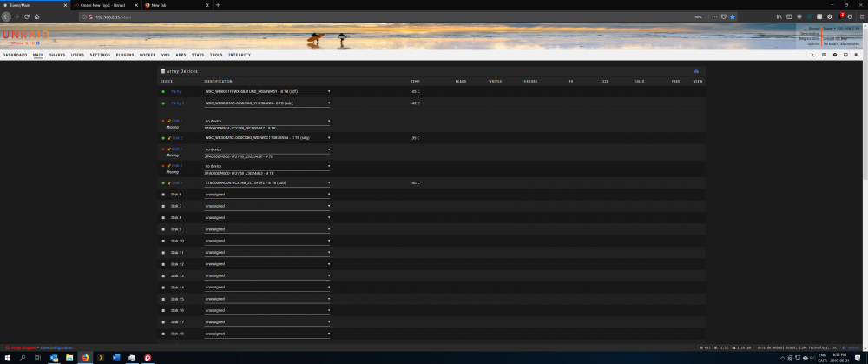Click 'Array Stopped' status text in footer
This screenshot has width=868, height=364.
coord(23,347)
